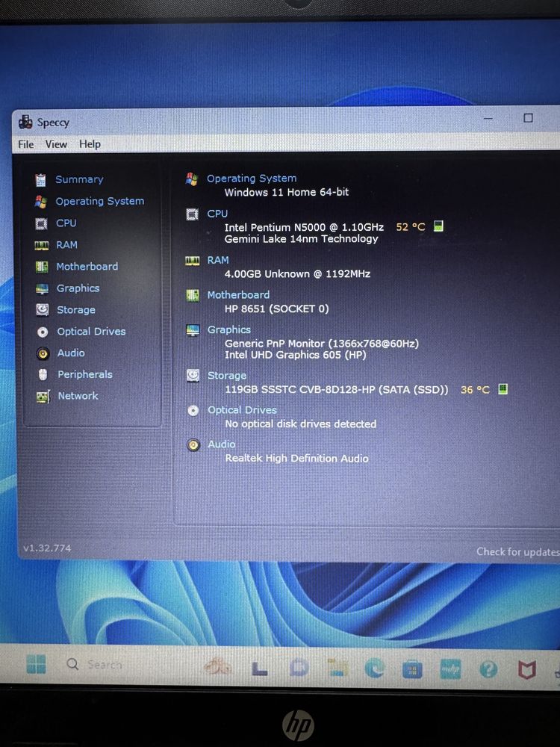Screen dimensions: 560x747
Task: Select the 119GB SSSTC CVB-8D128-HP line
Action: click(x=337, y=390)
